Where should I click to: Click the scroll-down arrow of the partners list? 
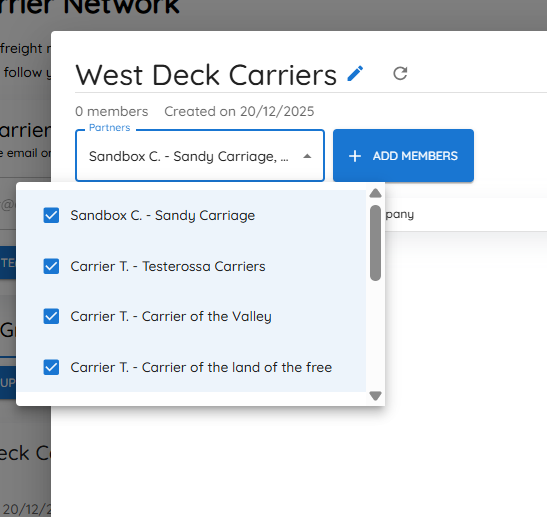pos(375,396)
